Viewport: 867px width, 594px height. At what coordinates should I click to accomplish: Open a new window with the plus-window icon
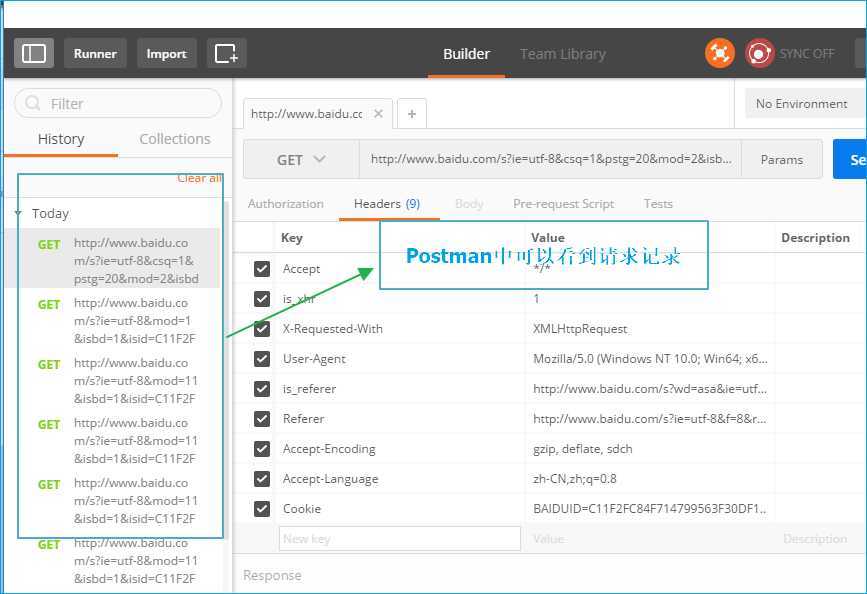coord(227,54)
